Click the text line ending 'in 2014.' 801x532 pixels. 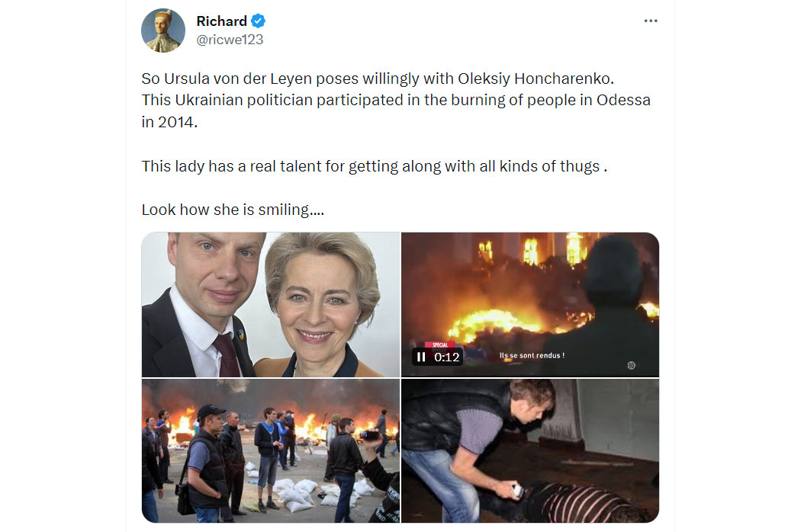coord(169,123)
